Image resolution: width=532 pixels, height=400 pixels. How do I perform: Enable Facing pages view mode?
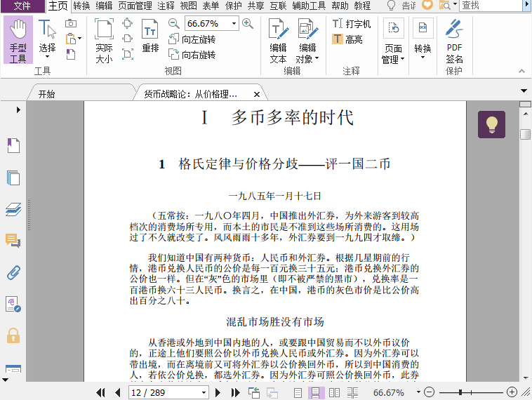coord(334,393)
